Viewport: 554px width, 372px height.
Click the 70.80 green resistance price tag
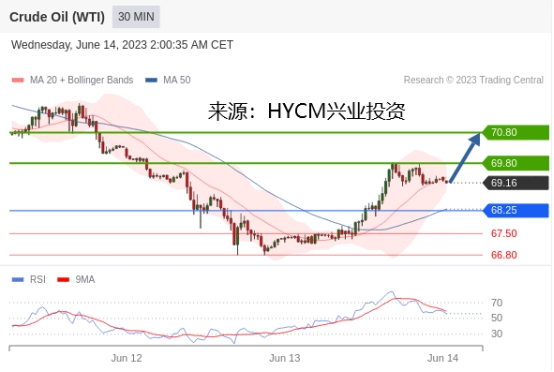point(516,132)
